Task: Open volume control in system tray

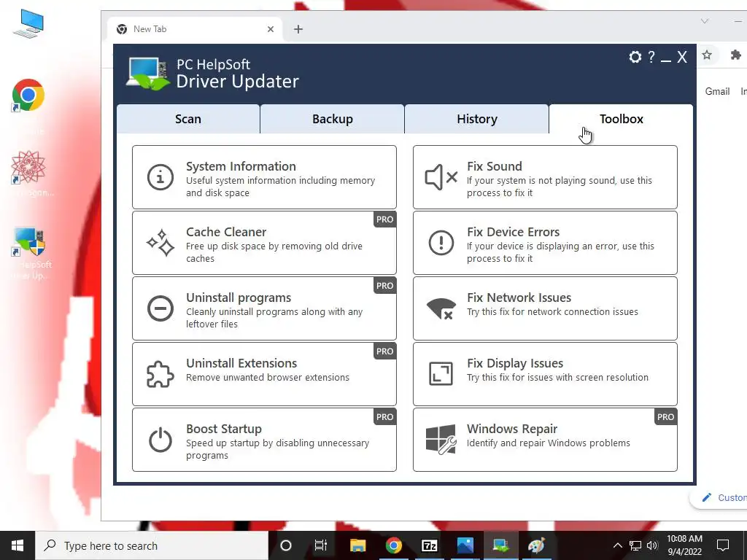Action: 652,545
